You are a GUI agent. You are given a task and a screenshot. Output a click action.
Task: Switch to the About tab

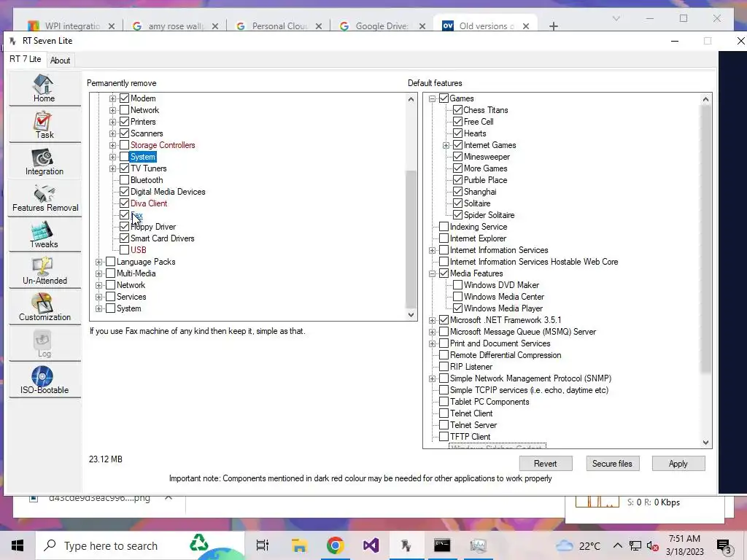[x=60, y=61]
